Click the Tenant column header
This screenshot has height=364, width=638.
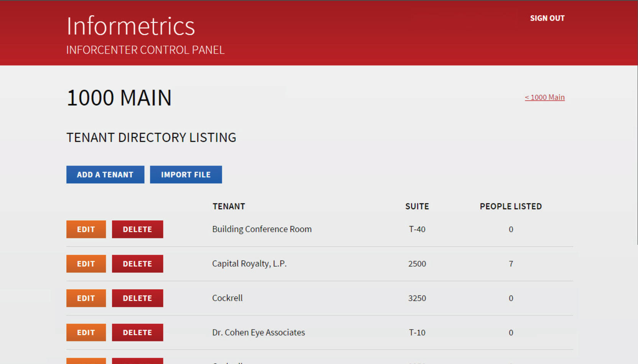pos(229,207)
